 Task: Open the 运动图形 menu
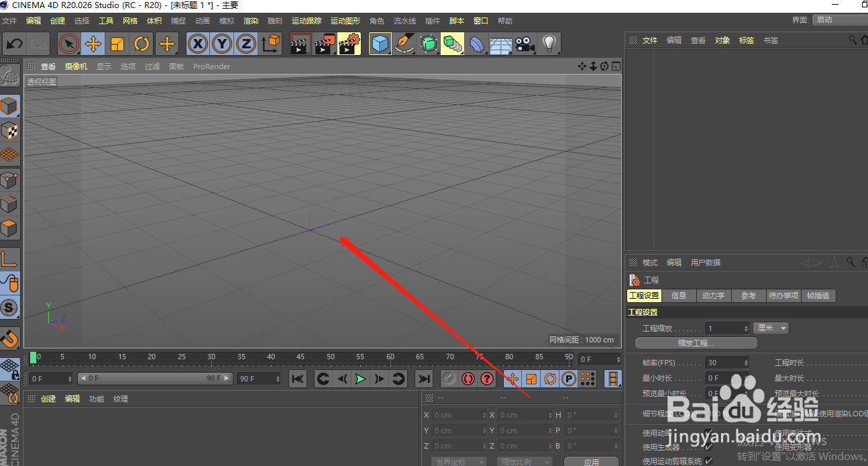[x=345, y=21]
